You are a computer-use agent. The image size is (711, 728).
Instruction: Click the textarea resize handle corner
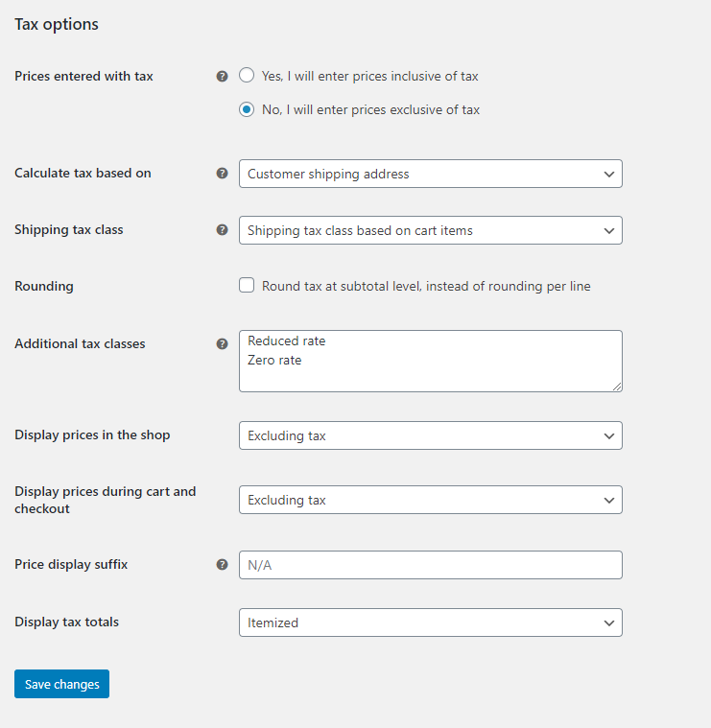click(617, 386)
